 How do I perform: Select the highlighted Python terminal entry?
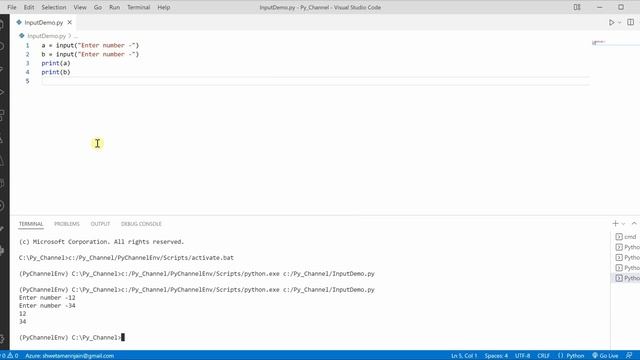point(627,278)
